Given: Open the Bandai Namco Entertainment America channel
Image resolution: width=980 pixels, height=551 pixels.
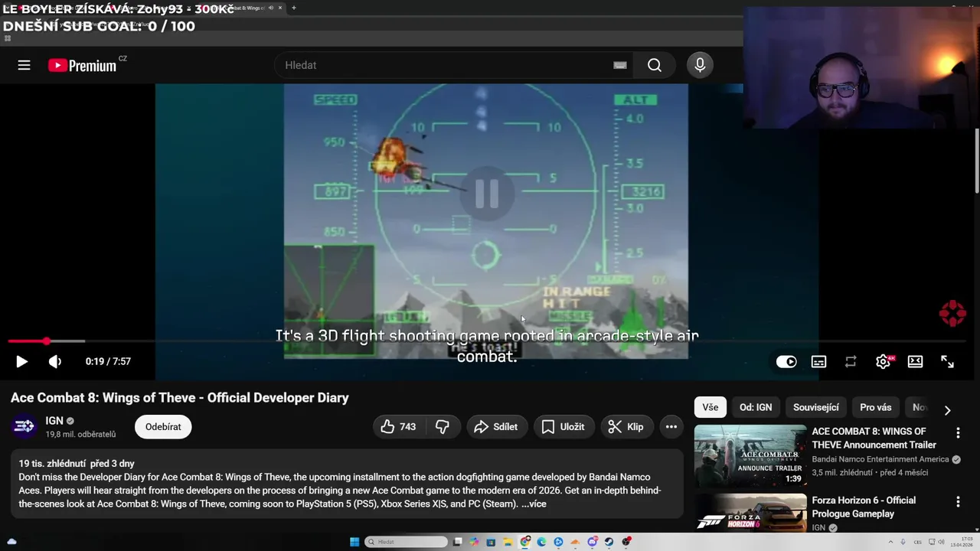Looking at the screenshot, I should click(x=880, y=459).
